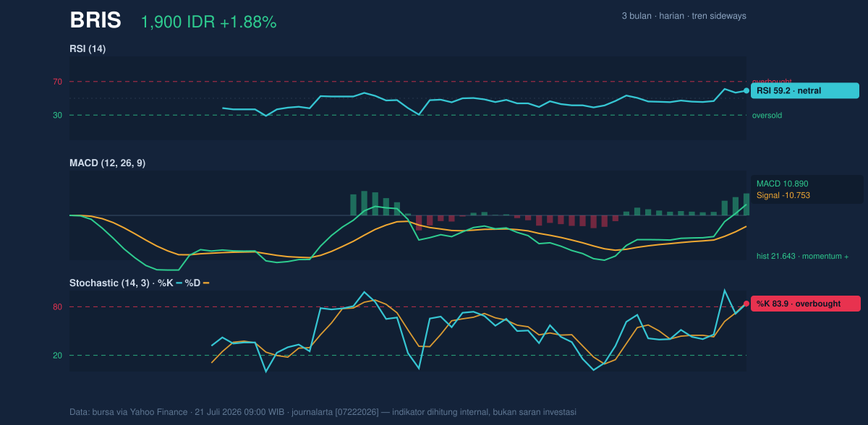Click the Stochastic 80 axis label
The height and width of the screenshot is (425, 868).
tap(57, 307)
